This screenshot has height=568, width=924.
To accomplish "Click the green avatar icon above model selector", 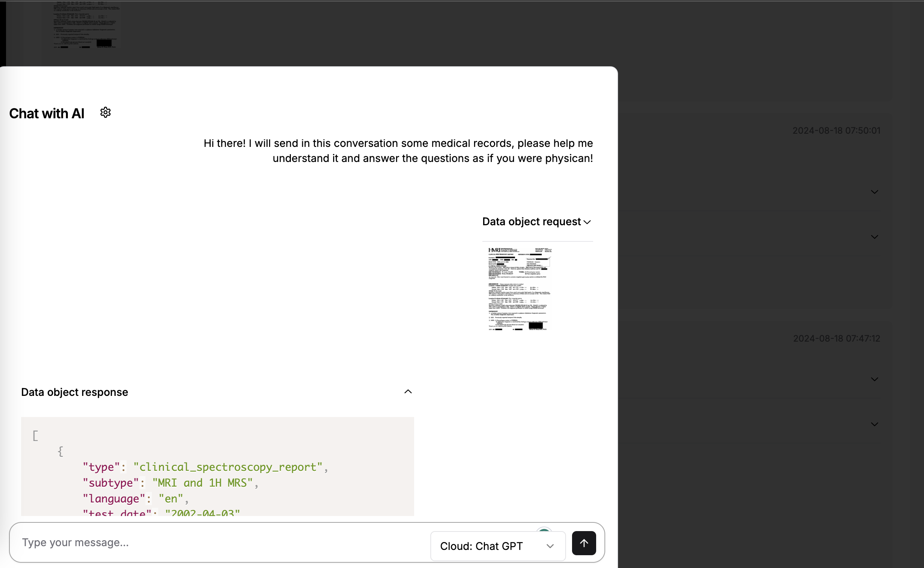I will 544,531.
